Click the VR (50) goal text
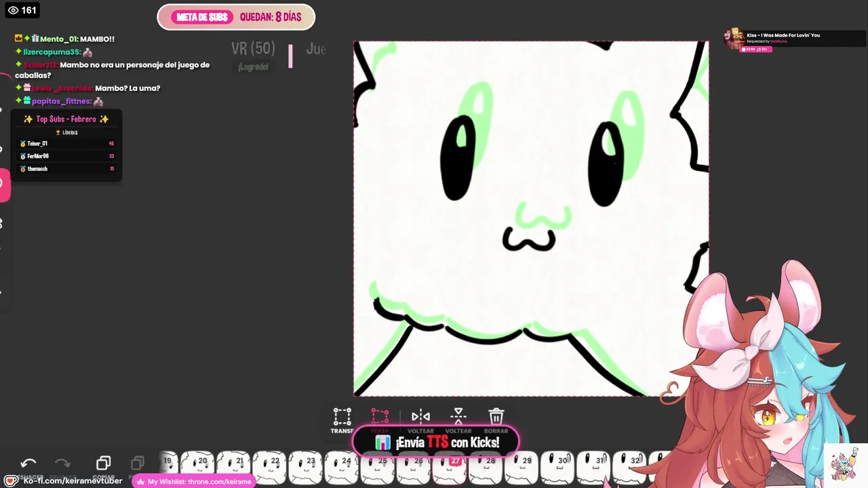This screenshot has width=868, height=488. (253, 48)
